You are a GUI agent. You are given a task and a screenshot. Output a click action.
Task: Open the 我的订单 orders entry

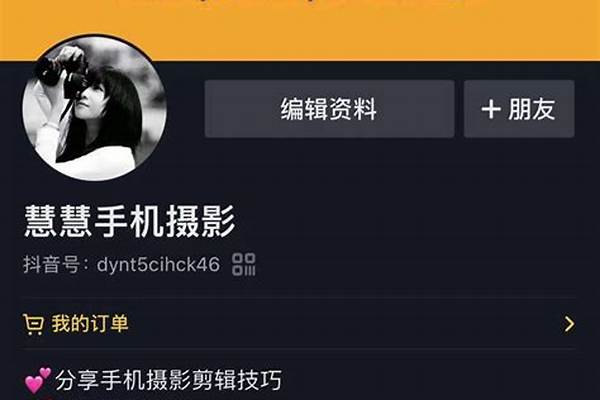pyautogui.click(x=298, y=324)
